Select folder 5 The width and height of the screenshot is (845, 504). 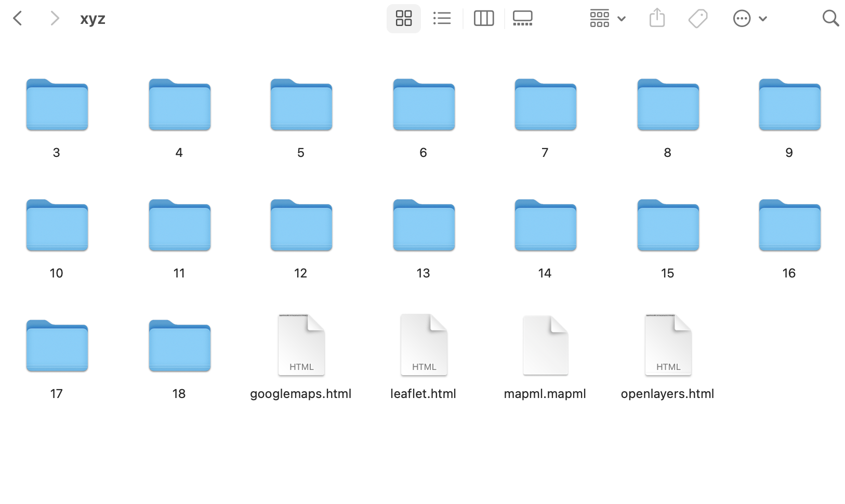301,104
